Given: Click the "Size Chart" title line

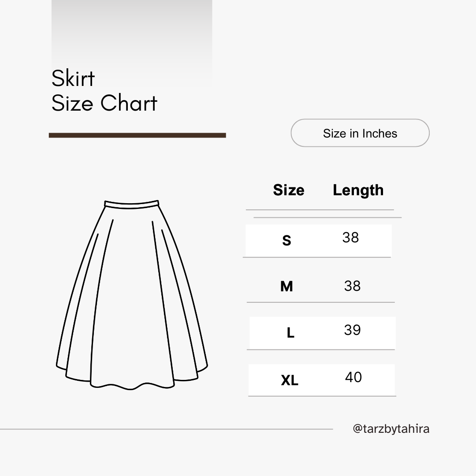Looking at the screenshot, I should (104, 103).
